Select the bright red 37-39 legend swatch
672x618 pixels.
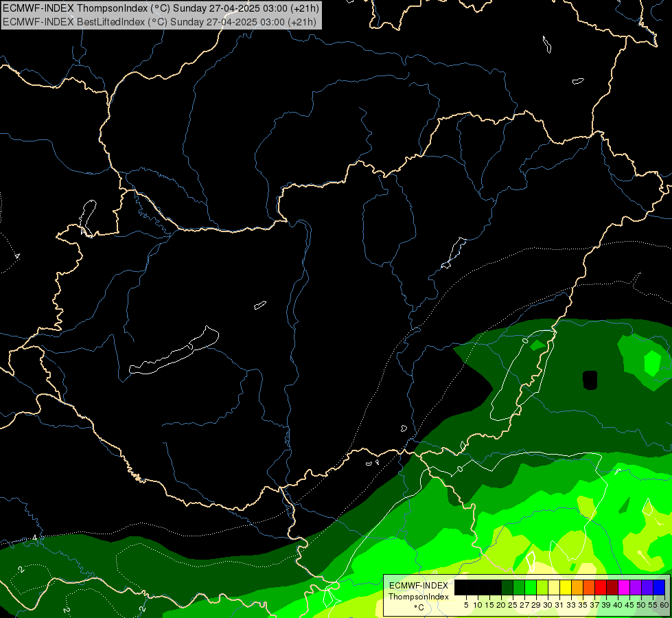click(601, 587)
